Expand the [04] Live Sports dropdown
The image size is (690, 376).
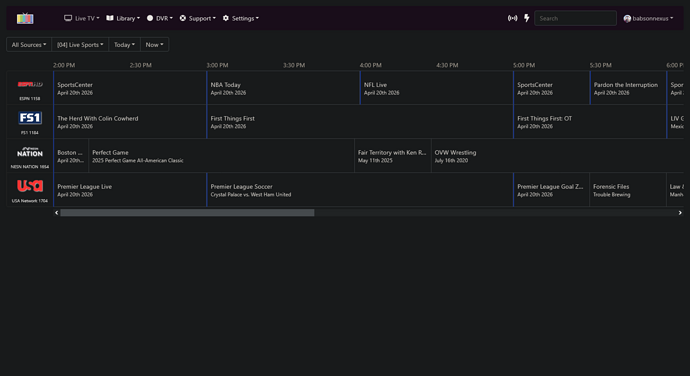click(80, 44)
